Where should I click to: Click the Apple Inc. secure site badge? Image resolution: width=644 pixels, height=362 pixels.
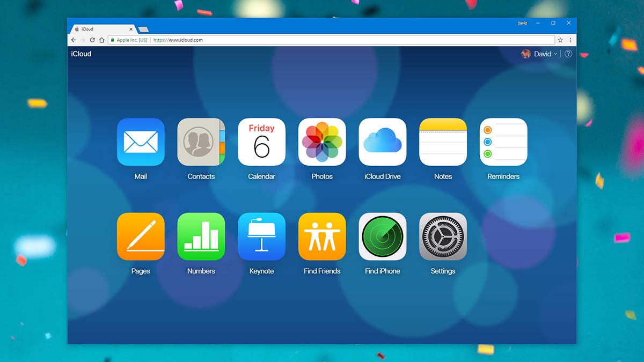click(x=129, y=40)
